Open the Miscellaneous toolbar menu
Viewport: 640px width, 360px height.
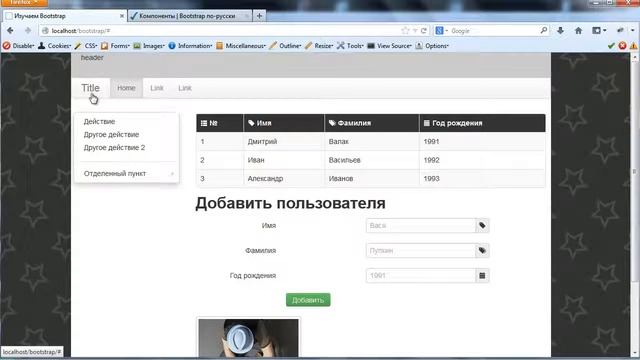click(241, 46)
